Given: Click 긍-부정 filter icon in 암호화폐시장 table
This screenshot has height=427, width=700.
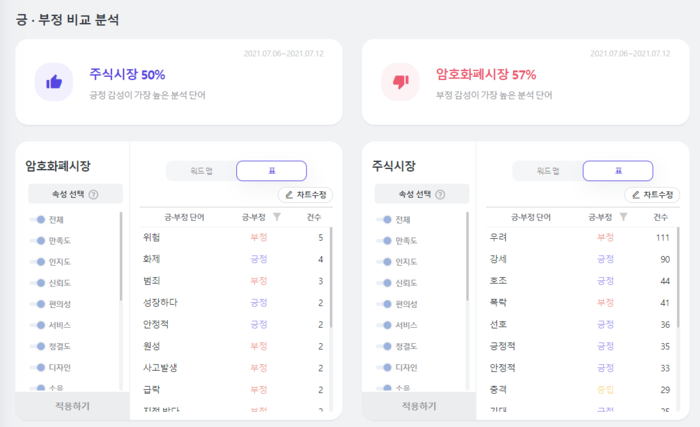Looking at the screenshot, I should pyautogui.click(x=277, y=216).
